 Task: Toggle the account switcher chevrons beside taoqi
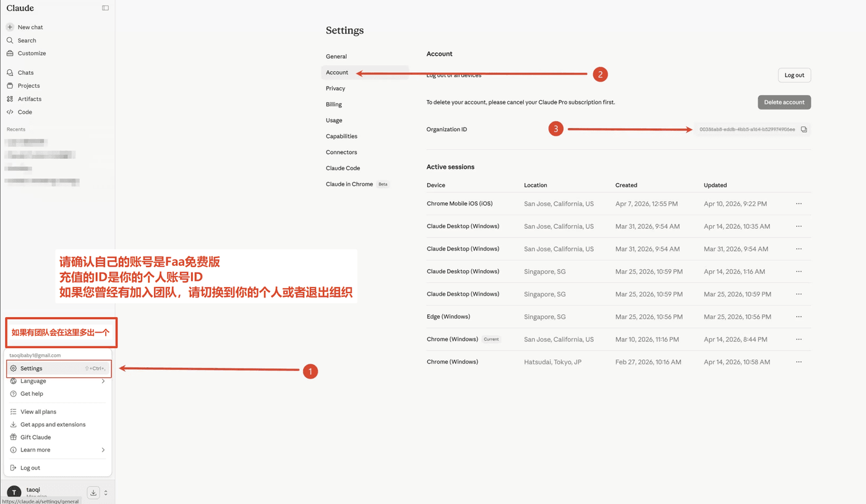click(x=106, y=493)
